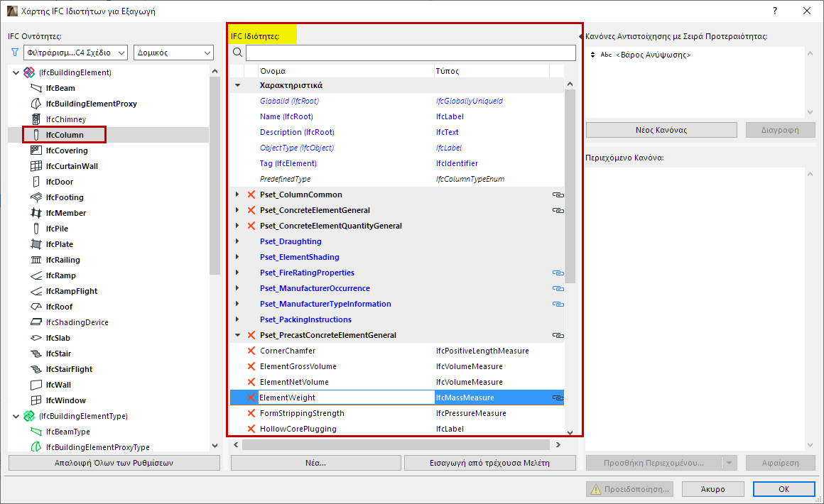The width and height of the screenshot is (824, 504).
Task: Click the Νέος Κανόνας button
Action: coord(661,130)
